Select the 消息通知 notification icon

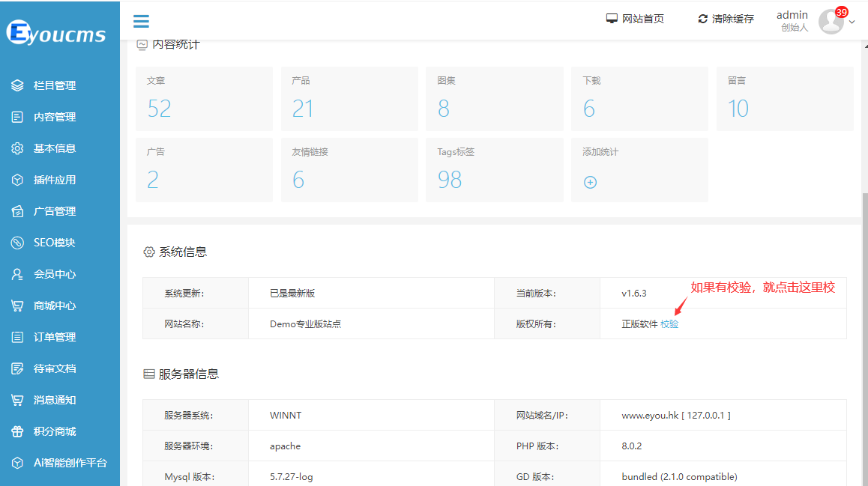point(17,399)
